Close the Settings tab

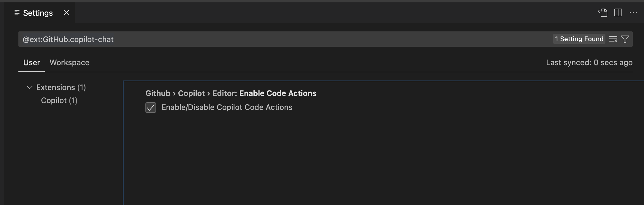coord(66,13)
